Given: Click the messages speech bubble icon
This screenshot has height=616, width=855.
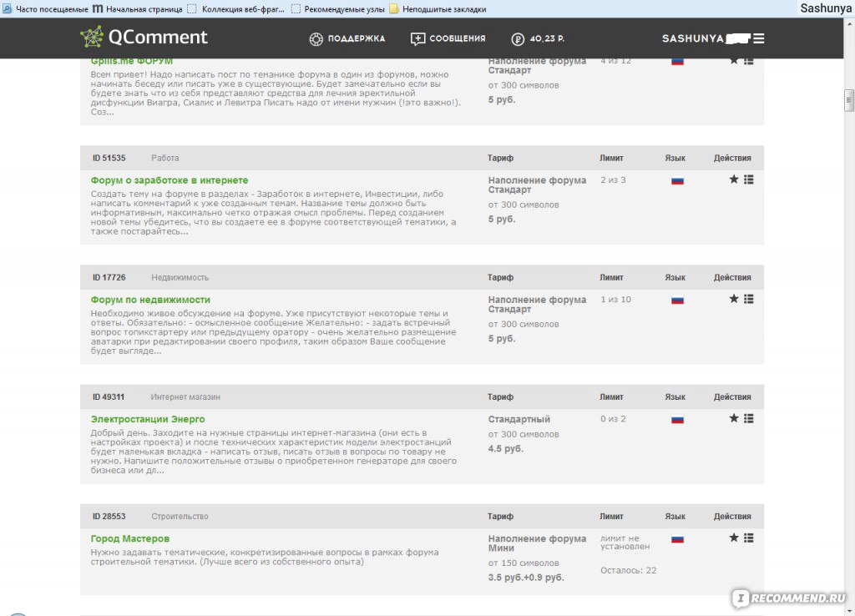Looking at the screenshot, I should click(417, 39).
